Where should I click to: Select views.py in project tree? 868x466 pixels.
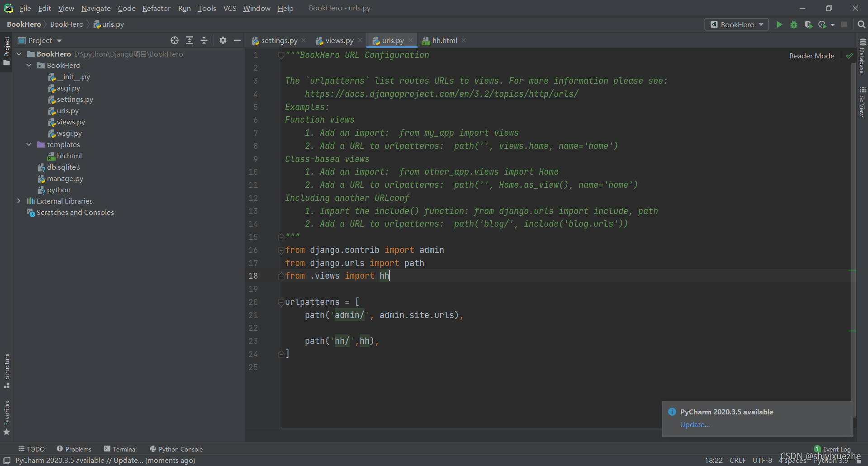point(71,122)
